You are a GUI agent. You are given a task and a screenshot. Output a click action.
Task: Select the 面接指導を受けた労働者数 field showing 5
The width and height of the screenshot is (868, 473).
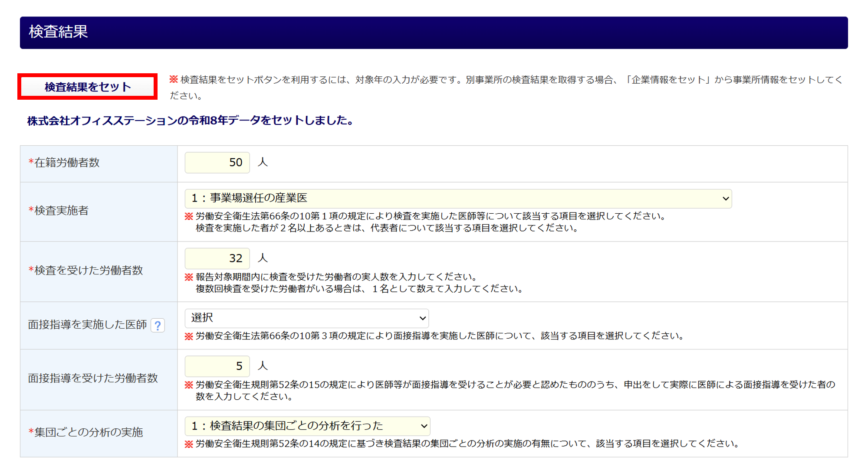coord(217,366)
